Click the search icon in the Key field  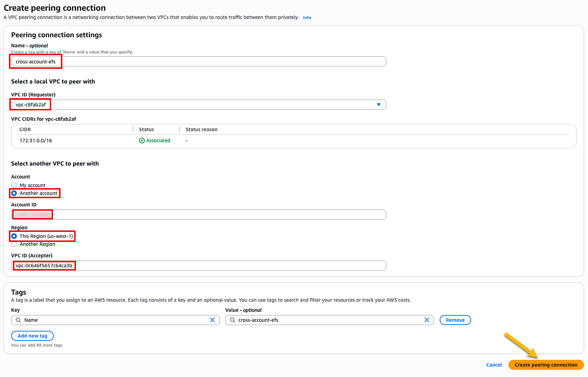tap(19, 320)
